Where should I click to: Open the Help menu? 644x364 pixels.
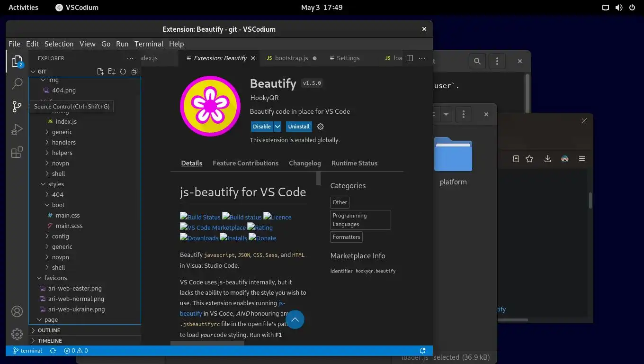pyautogui.click(x=176, y=44)
